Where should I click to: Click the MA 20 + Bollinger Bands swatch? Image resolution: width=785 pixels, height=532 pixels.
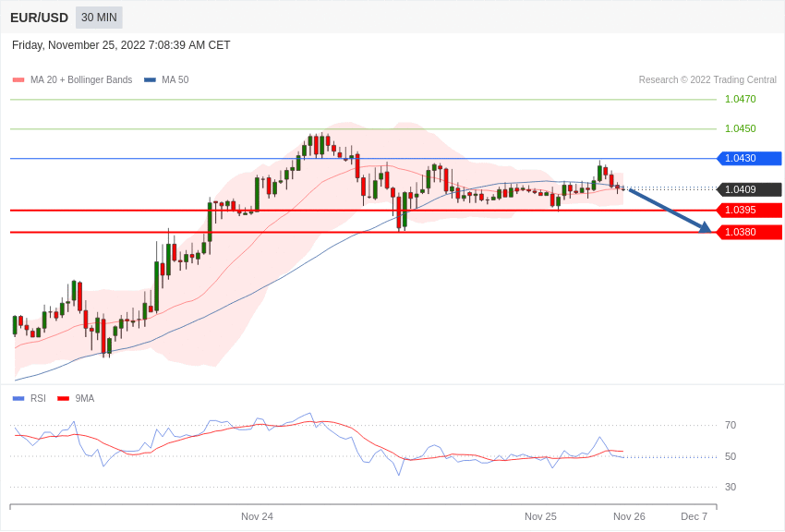click(x=18, y=80)
